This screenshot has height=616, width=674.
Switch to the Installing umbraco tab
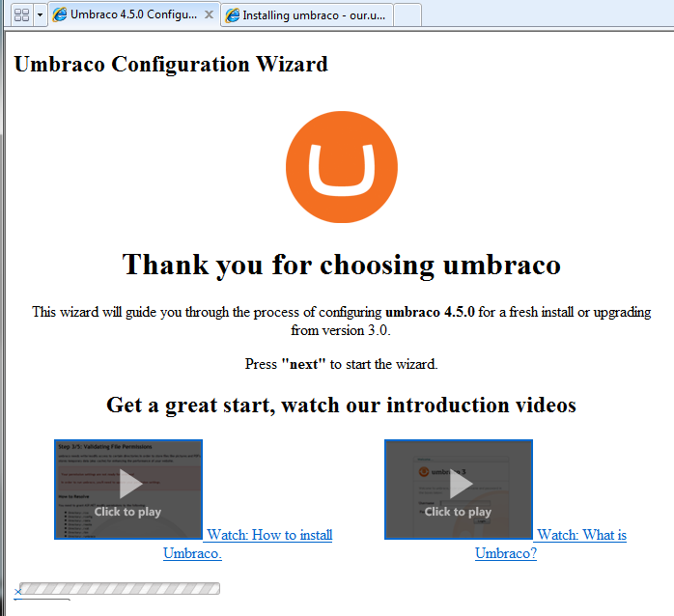coord(307,15)
